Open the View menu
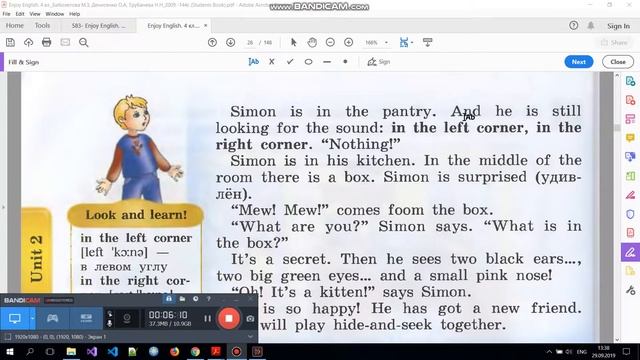The width and height of the screenshot is (640, 360). (x=35, y=14)
